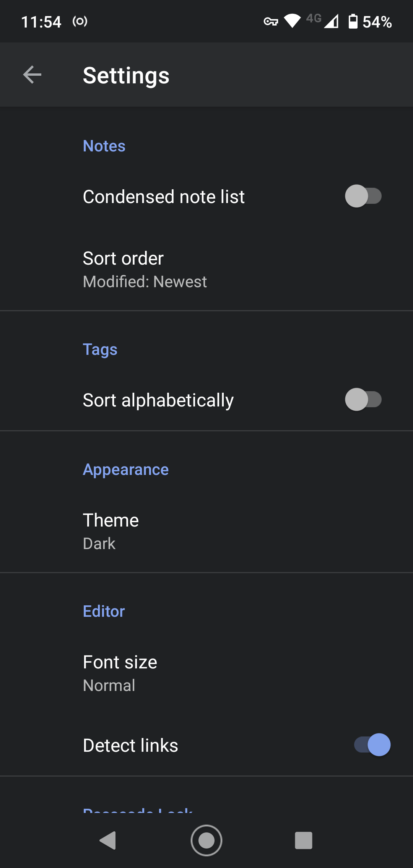This screenshot has width=413, height=868.
Task: Tap the Settings title text
Action: [126, 75]
